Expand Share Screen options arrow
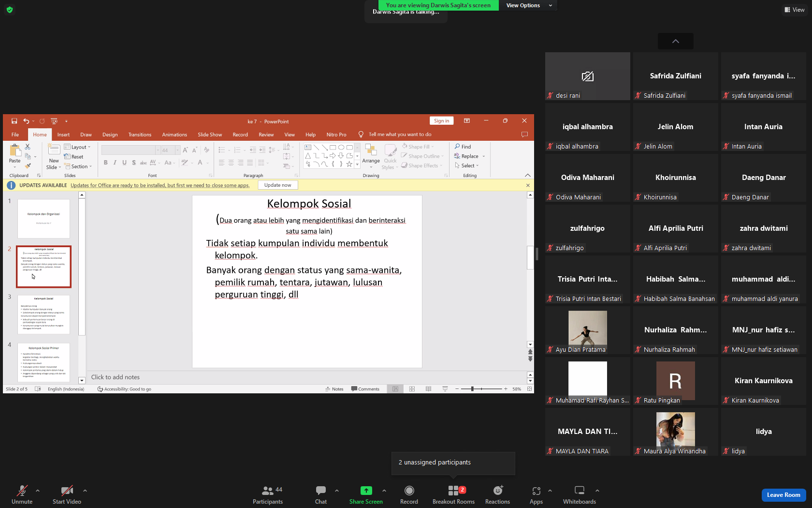 pos(384,491)
